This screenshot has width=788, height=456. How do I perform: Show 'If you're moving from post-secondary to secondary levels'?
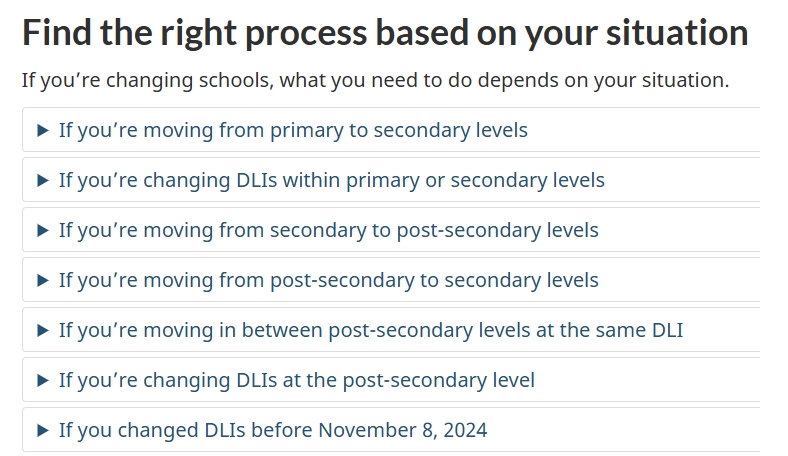(328, 280)
